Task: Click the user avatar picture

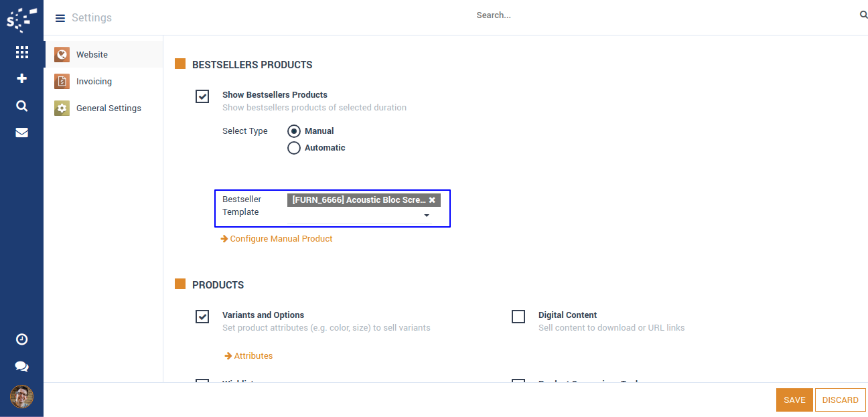Action: pyautogui.click(x=21, y=397)
